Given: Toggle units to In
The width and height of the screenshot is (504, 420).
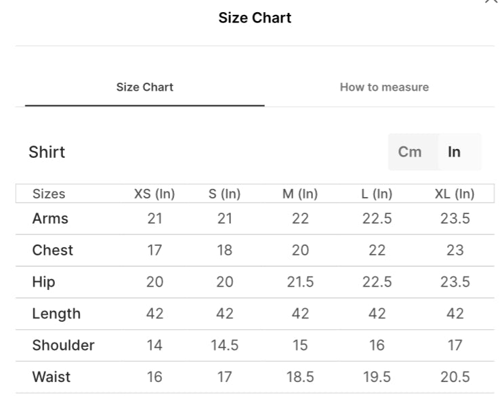Looking at the screenshot, I should (x=454, y=152).
